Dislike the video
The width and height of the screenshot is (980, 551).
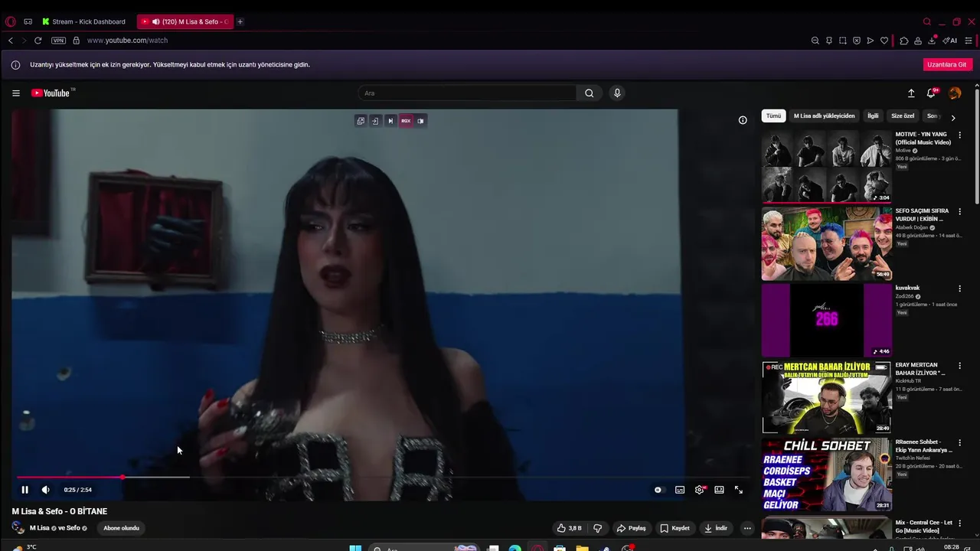tap(598, 528)
